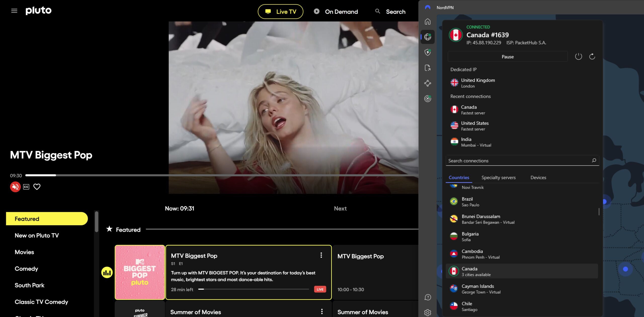This screenshot has width=644, height=317.
Task: Select Classic TV Comedy category
Action: point(42,302)
